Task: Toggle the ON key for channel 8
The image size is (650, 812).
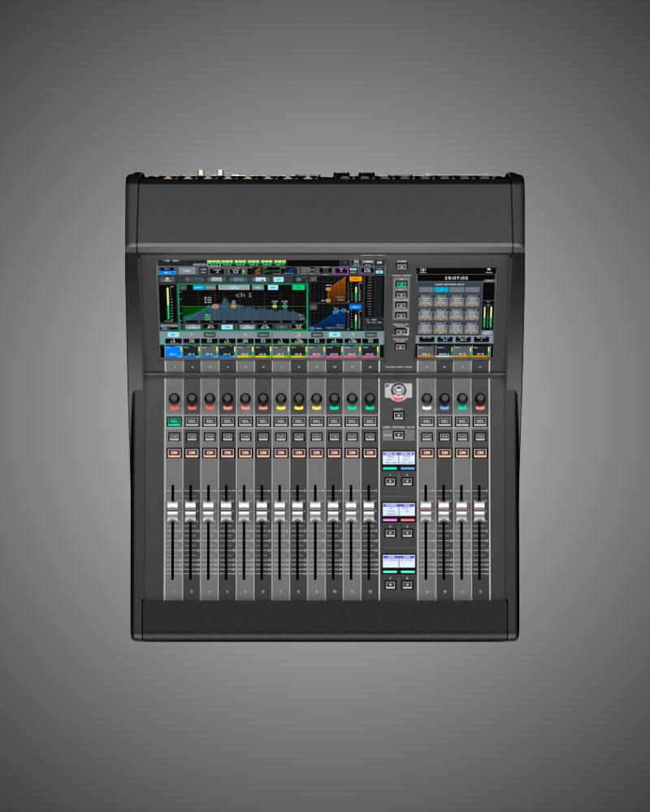Action: pyautogui.click(x=298, y=452)
